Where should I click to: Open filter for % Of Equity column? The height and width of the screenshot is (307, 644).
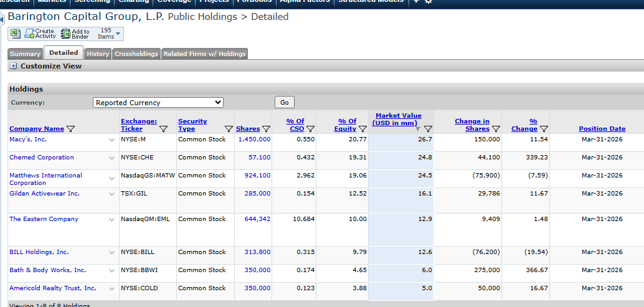pos(362,129)
